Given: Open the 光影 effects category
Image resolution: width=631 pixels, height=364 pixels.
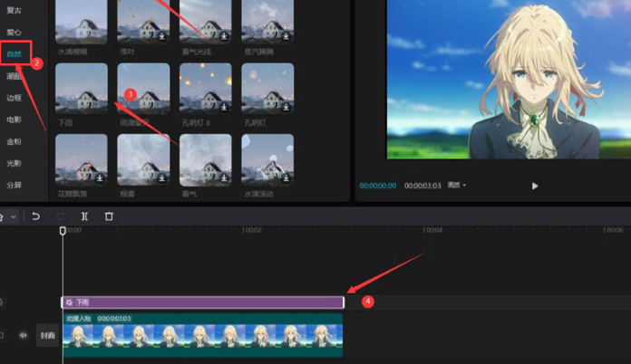Looking at the screenshot, I should coord(15,163).
